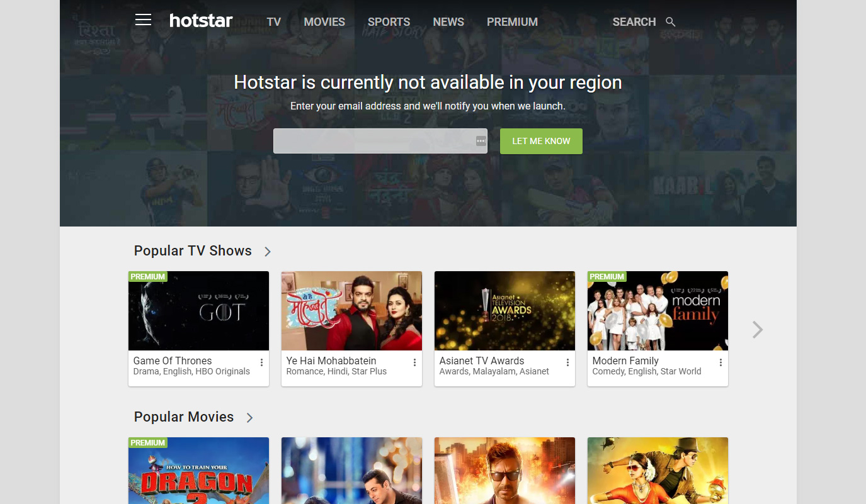Click the LET ME KNOW button
Image resolution: width=866 pixels, height=504 pixels.
pyautogui.click(x=541, y=141)
